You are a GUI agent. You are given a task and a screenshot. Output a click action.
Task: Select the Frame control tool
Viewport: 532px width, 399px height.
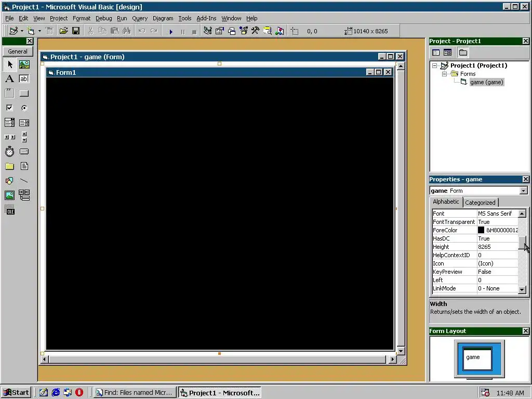tap(10, 94)
